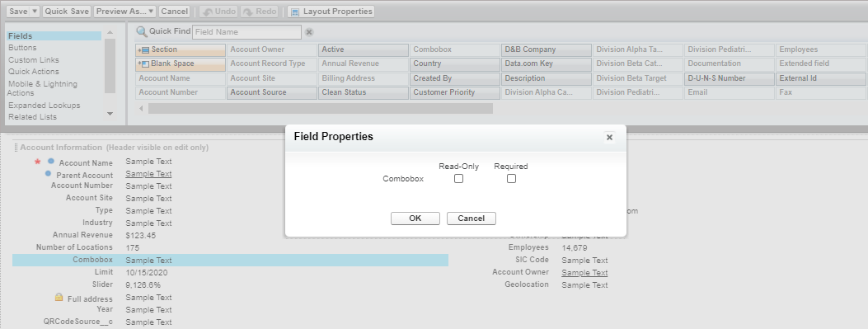This screenshot has width=868, height=329.
Task: Select the Customer Priority palette field
Action: click(455, 92)
